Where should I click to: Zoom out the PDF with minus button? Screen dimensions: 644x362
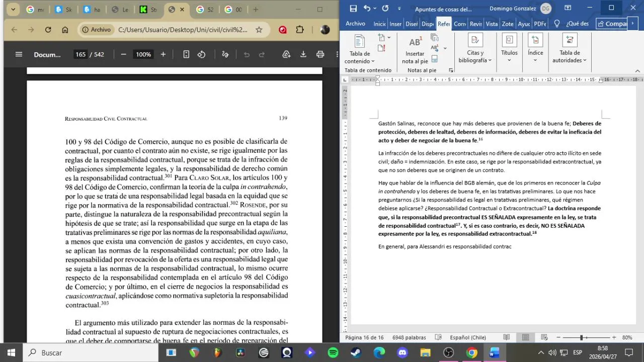pos(123,54)
